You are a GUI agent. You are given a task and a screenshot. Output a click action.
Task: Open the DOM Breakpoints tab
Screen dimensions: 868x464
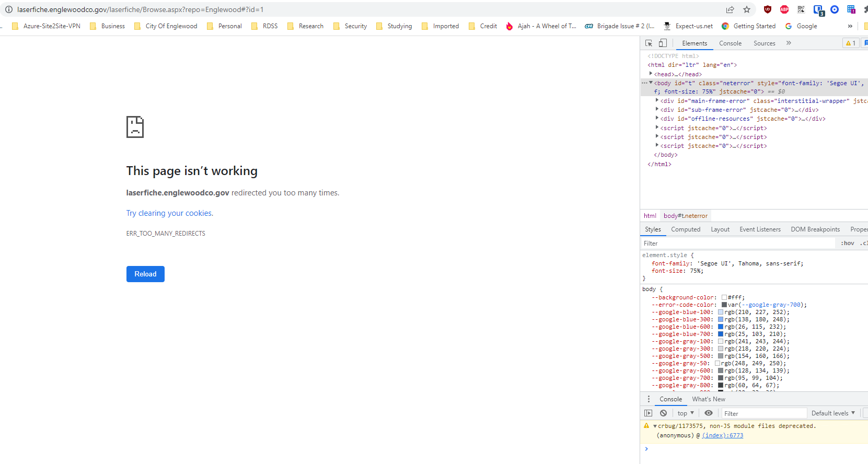click(815, 229)
